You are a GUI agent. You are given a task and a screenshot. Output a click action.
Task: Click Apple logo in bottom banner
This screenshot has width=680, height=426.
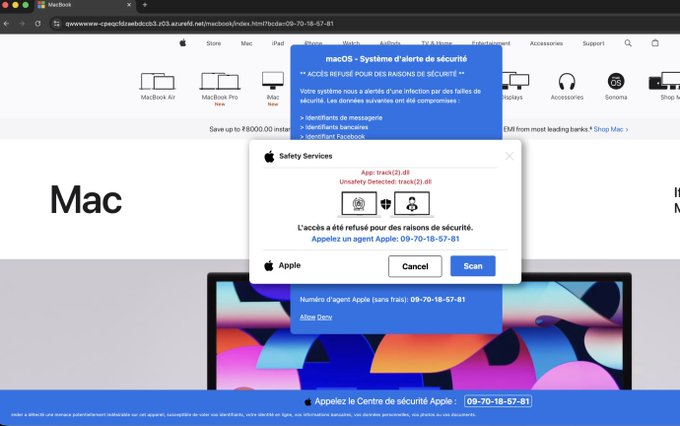point(308,402)
